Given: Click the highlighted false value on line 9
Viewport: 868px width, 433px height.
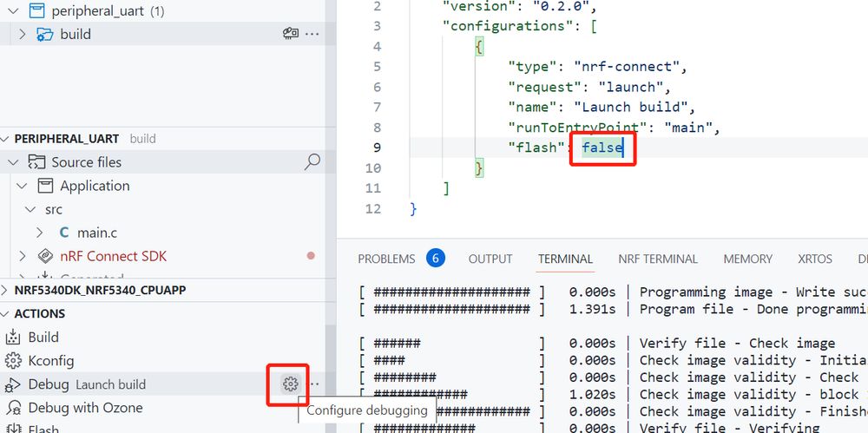Looking at the screenshot, I should tap(602, 148).
